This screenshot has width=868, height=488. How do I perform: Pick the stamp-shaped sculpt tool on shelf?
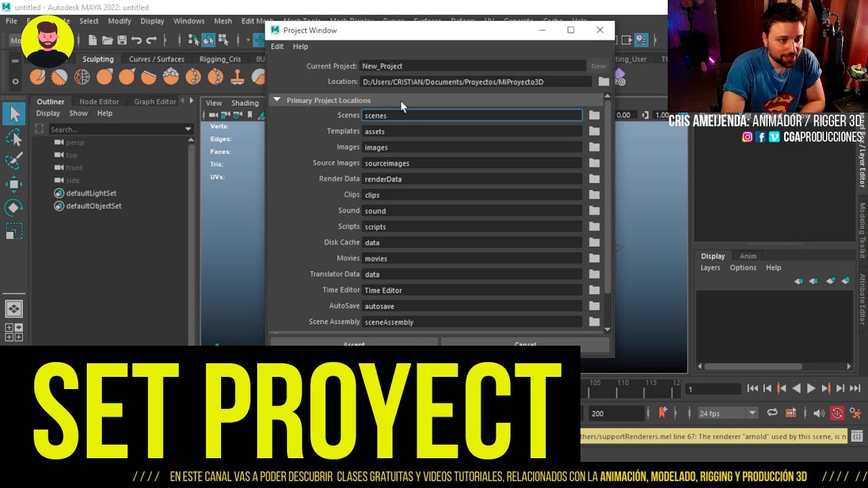point(237,77)
